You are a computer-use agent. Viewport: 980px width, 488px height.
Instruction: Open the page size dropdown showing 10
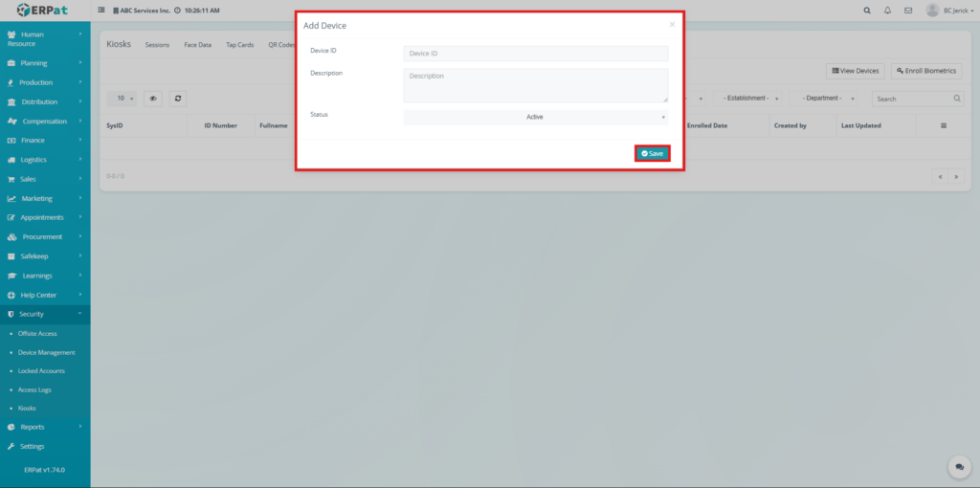click(122, 99)
